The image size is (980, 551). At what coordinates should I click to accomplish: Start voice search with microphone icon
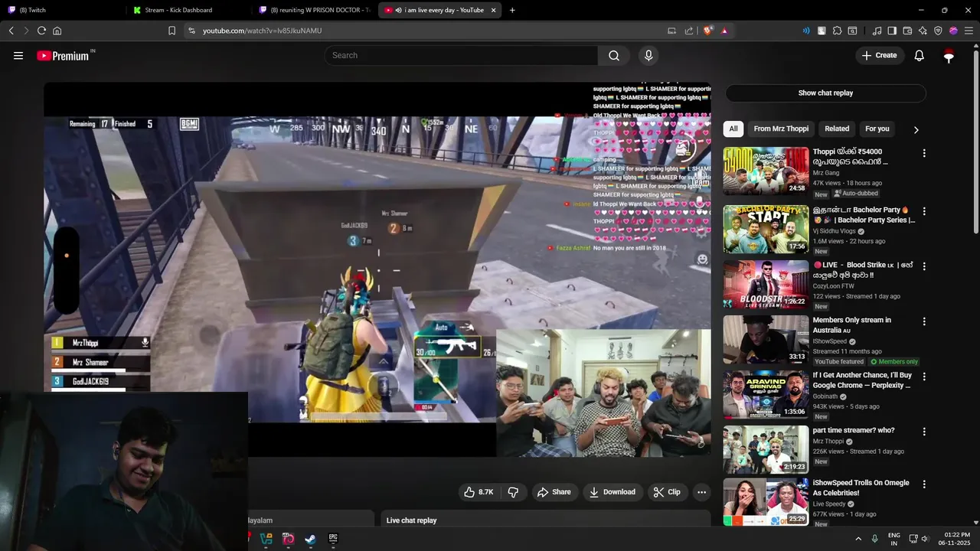tap(648, 55)
